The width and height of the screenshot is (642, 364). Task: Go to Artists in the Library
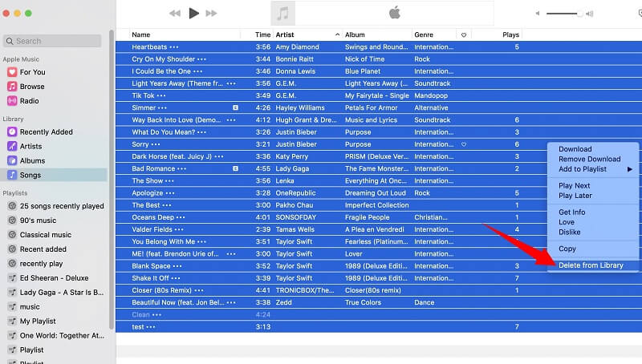tap(30, 147)
